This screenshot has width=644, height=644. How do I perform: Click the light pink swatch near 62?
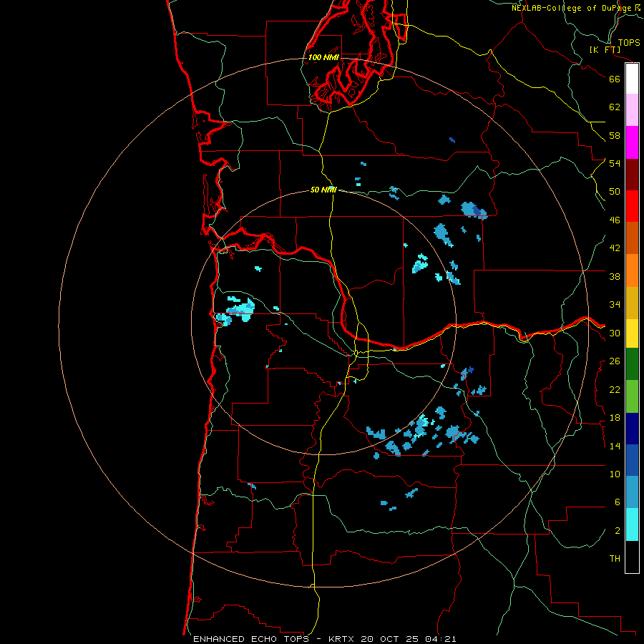[632, 109]
